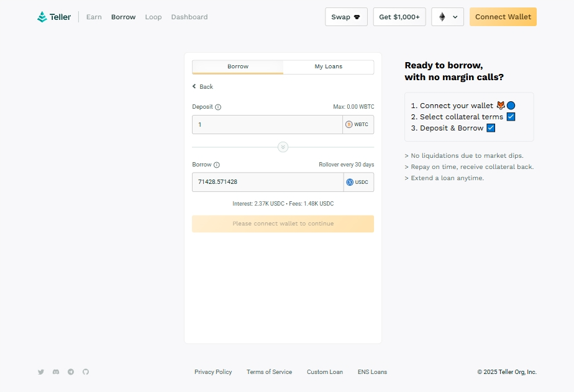Open the Telegram link in footer
574x392 pixels.
pyautogui.click(x=71, y=372)
